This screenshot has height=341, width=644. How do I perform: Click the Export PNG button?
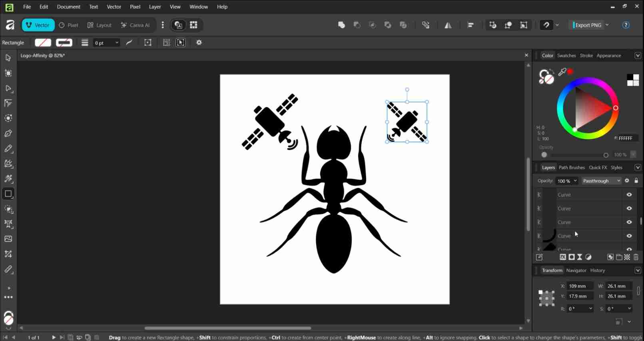587,25
